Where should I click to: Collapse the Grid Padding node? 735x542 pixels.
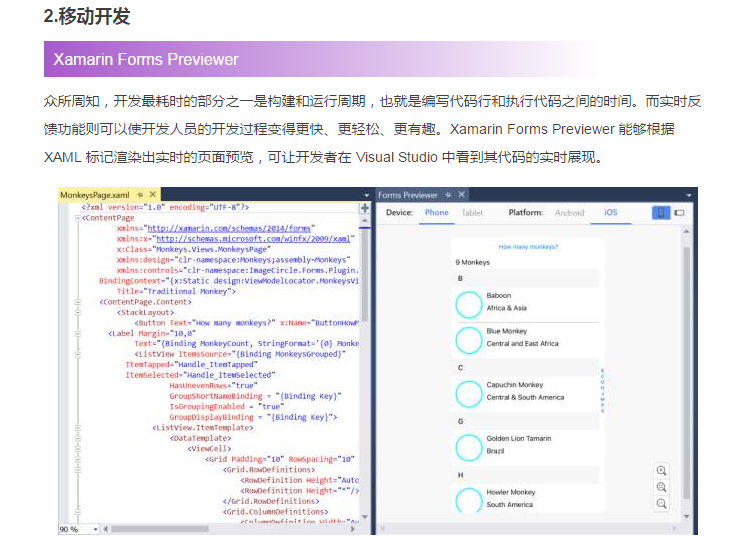click(x=78, y=459)
